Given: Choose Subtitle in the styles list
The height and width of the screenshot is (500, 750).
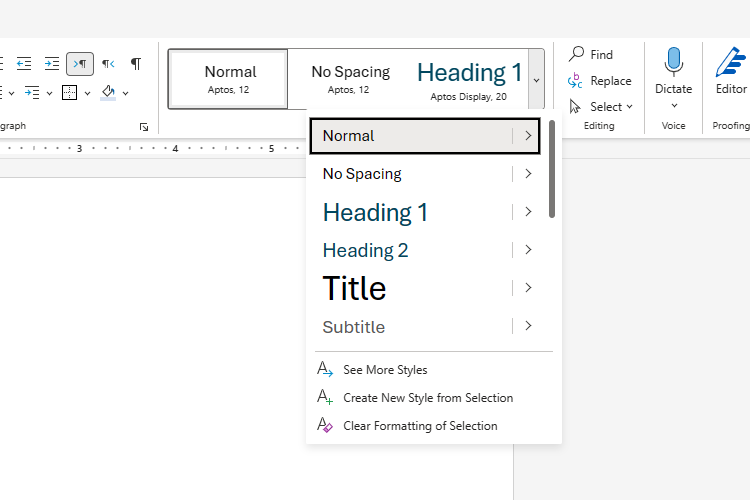Looking at the screenshot, I should pyautogui.click(x=411, y=326).
